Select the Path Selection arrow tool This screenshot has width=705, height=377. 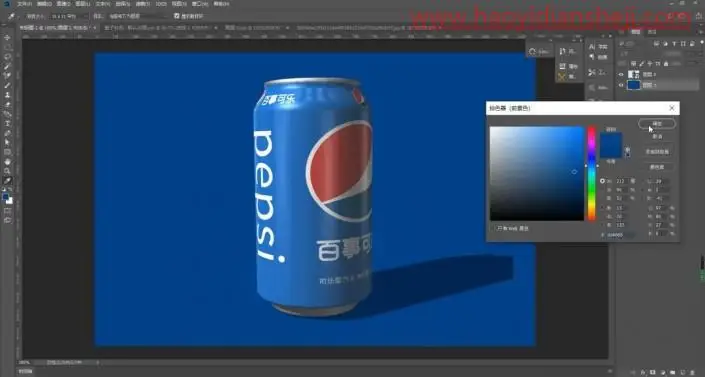coord(7,142)
